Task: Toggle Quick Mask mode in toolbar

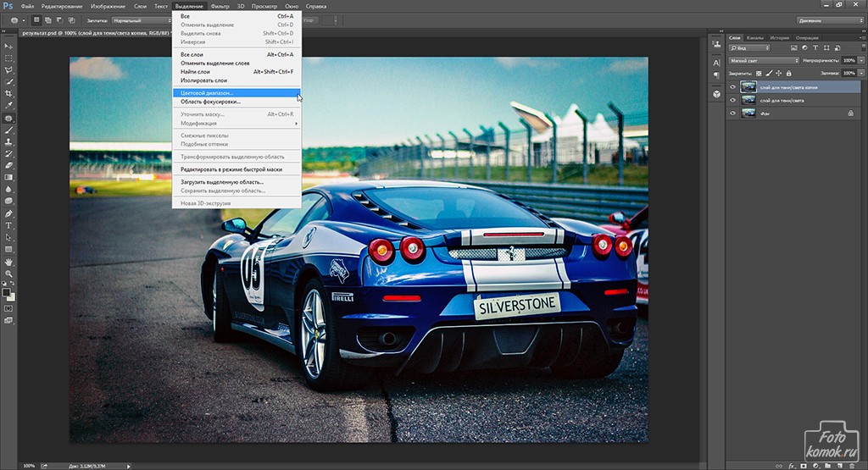Action: (8, 308)
